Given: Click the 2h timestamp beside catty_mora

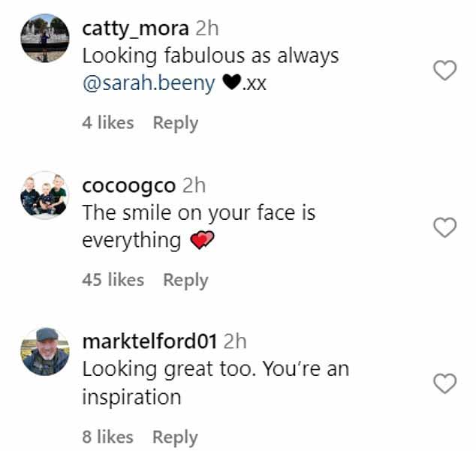Looking at the screenshot, I should click(x=207, y=29).
